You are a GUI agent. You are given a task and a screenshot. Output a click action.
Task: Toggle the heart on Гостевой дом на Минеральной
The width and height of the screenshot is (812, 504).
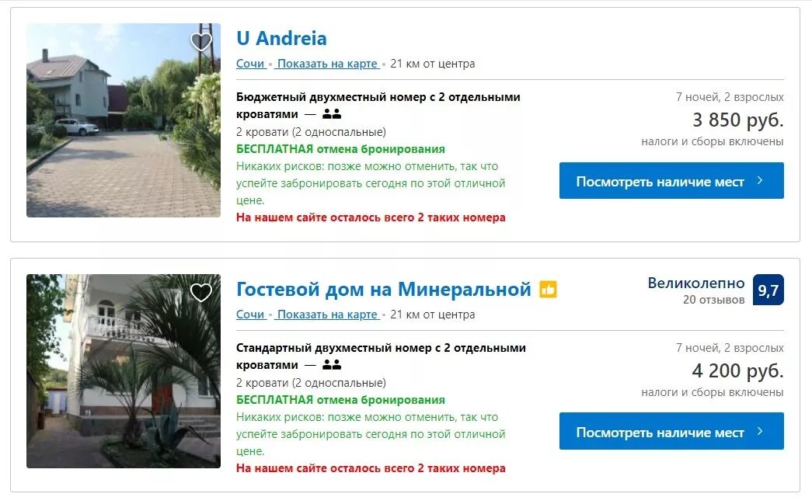click(201, 292)
